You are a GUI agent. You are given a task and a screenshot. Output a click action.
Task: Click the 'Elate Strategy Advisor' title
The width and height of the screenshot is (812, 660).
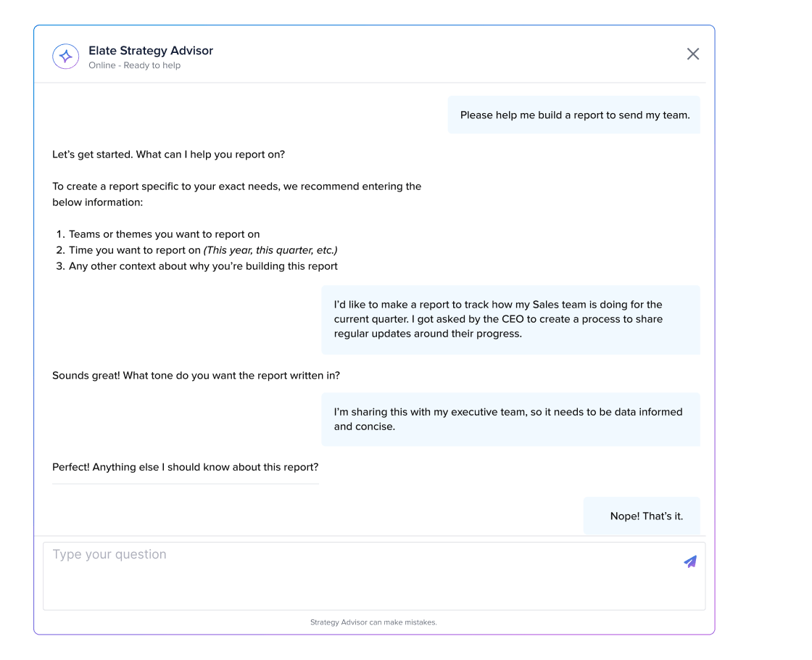click(x=151, y=51)
